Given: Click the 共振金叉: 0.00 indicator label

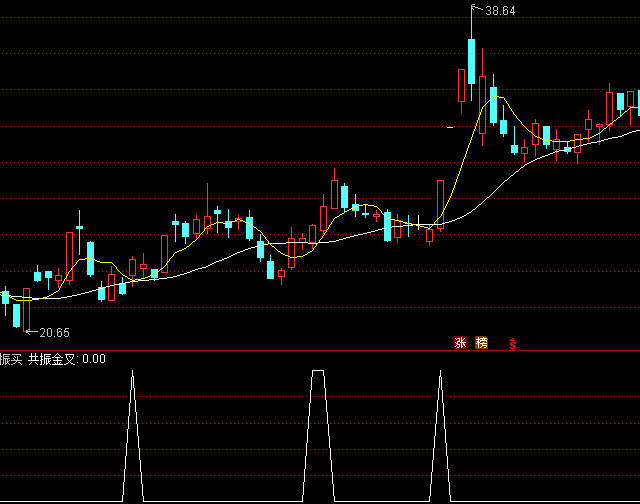Looking at the screenshot, I should coord(67,359).
